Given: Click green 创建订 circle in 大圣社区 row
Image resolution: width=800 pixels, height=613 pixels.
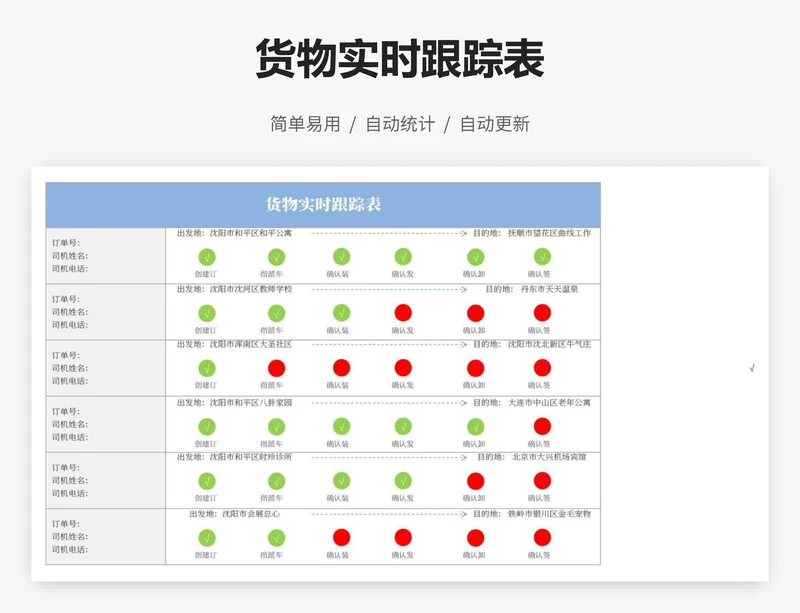Looking at the screenshot, I should (207, 368).
